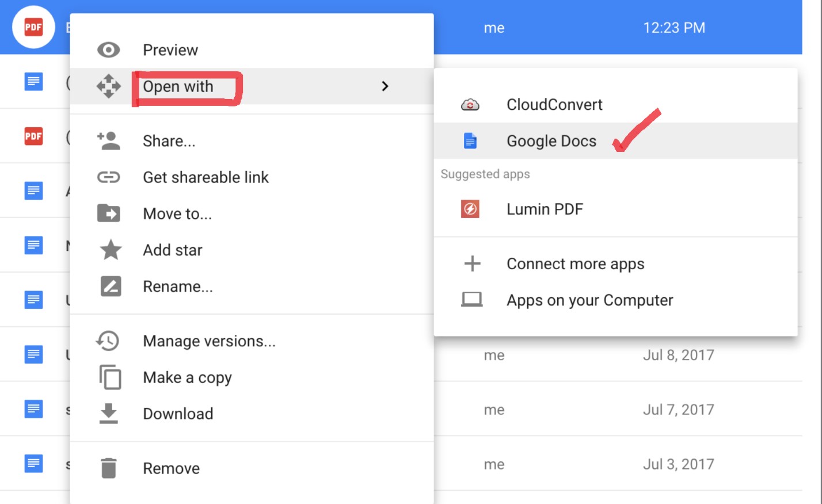Click the CloudConvert app icon
Viewport: 822px width, 504px height.
coord(470,105)
